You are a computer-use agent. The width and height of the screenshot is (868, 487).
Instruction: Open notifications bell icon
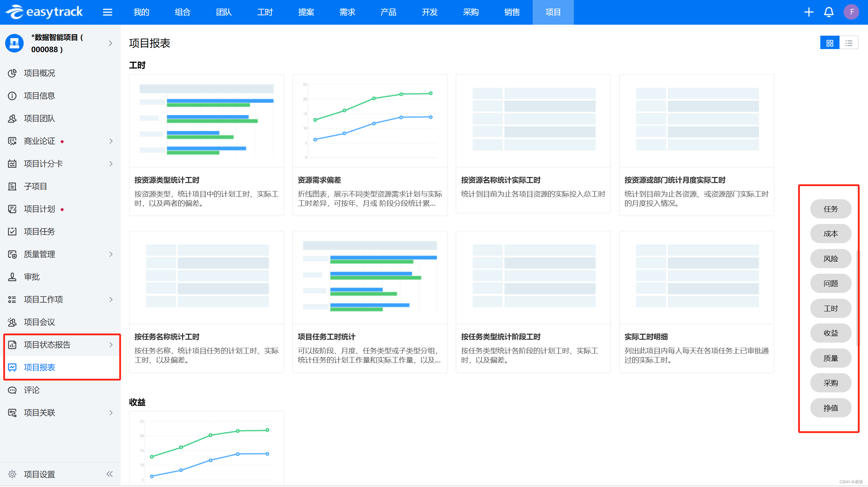829,12
